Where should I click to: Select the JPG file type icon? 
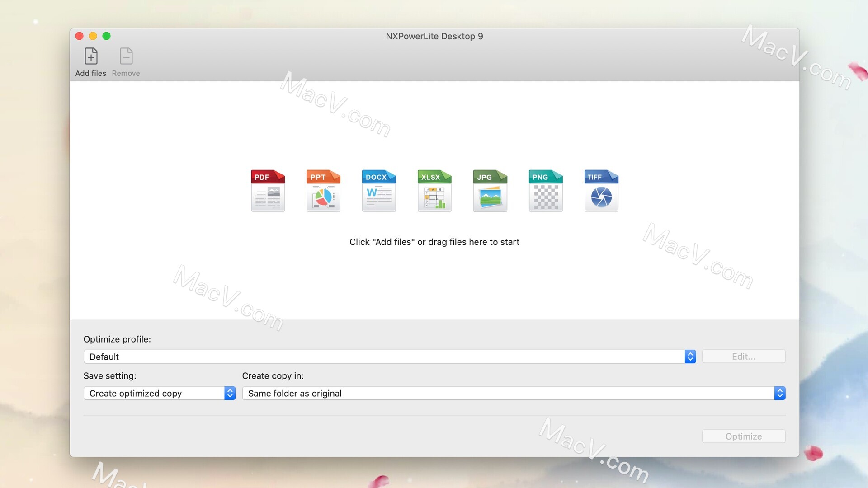(490, 190)
